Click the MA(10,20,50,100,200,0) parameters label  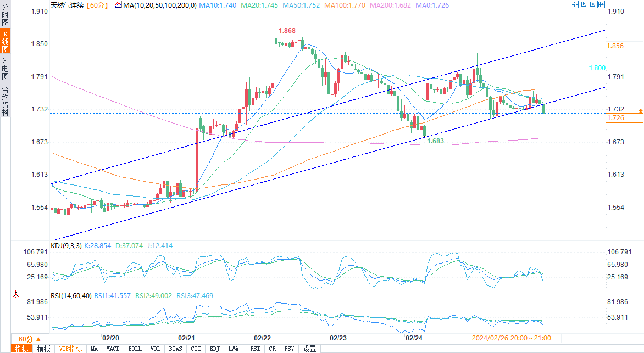tap(160, 5)
